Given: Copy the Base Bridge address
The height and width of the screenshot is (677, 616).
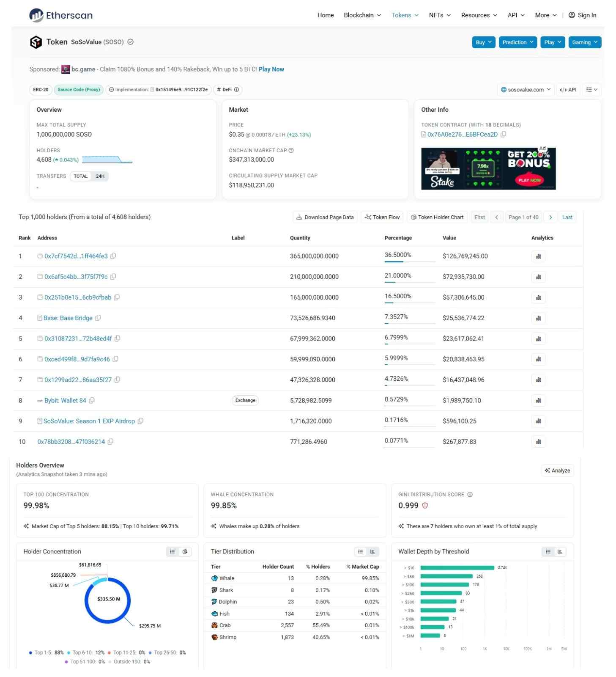Looking at the screenshot, I should 98,318.
